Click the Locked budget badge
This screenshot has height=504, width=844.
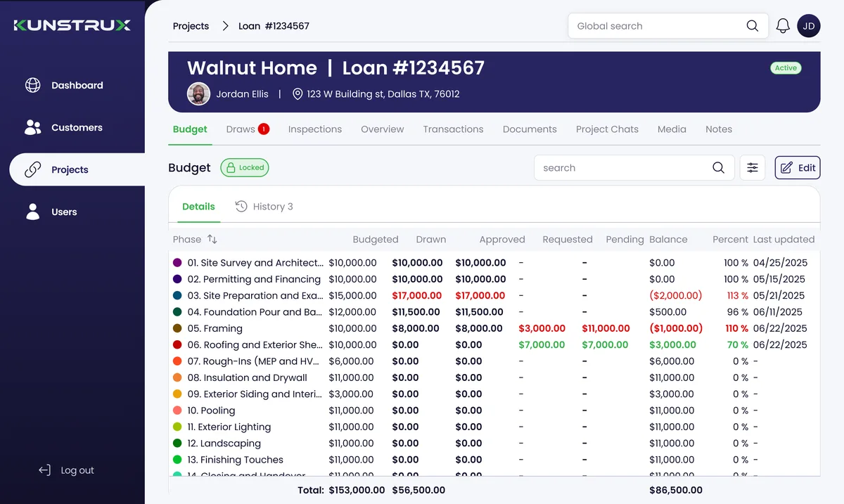click(245, 167)
